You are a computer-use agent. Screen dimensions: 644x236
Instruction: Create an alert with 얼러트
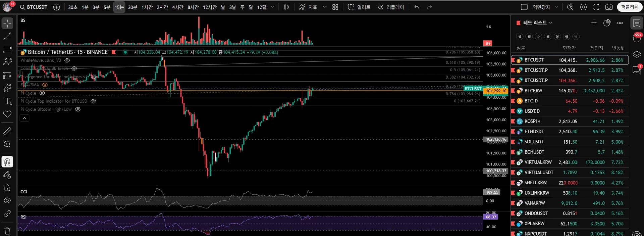tap(359, 7)
